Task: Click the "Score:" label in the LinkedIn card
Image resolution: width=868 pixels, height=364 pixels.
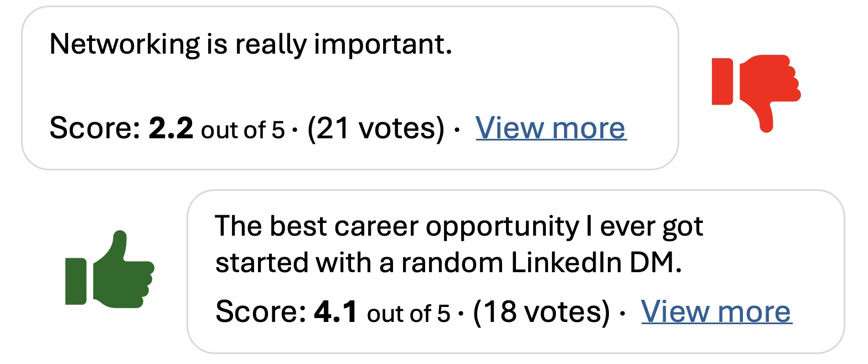Action: (x=260, y=311)
